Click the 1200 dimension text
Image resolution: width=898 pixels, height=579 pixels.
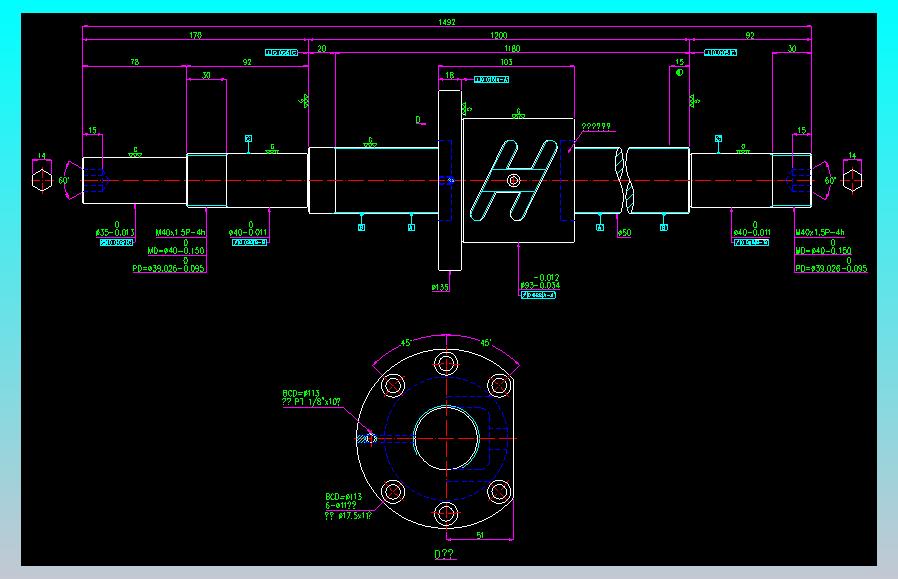click(498, 35)
